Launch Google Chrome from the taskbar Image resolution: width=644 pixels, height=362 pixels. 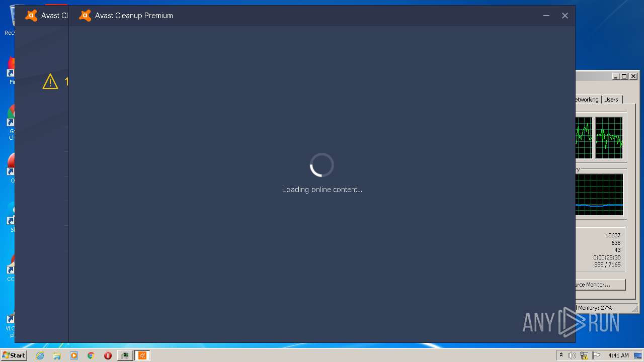91,355
